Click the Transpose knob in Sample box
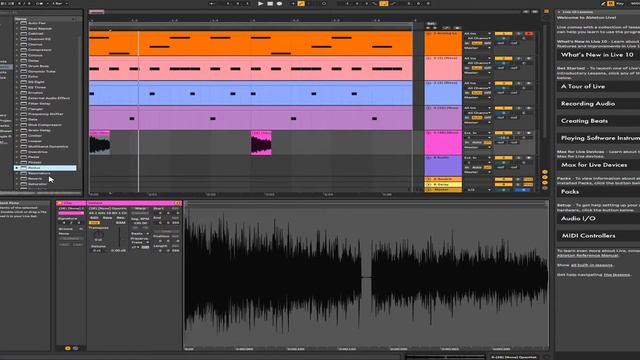Viewport: 640px width, 360px height. 98,235
